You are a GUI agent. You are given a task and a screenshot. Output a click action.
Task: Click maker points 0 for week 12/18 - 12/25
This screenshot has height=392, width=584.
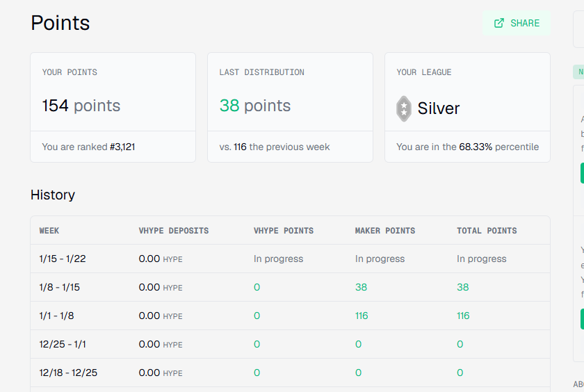[358, 373]
